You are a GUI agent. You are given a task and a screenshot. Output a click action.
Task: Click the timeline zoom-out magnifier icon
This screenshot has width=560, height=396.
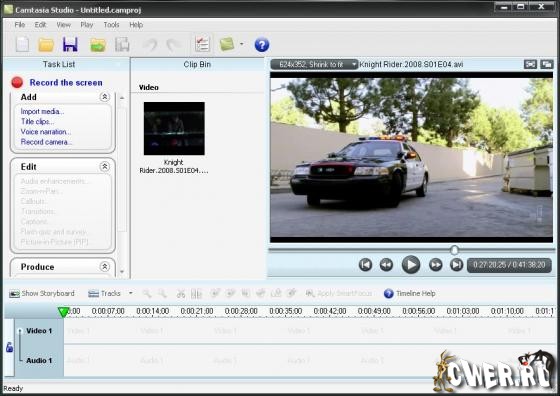click(162, 294)
